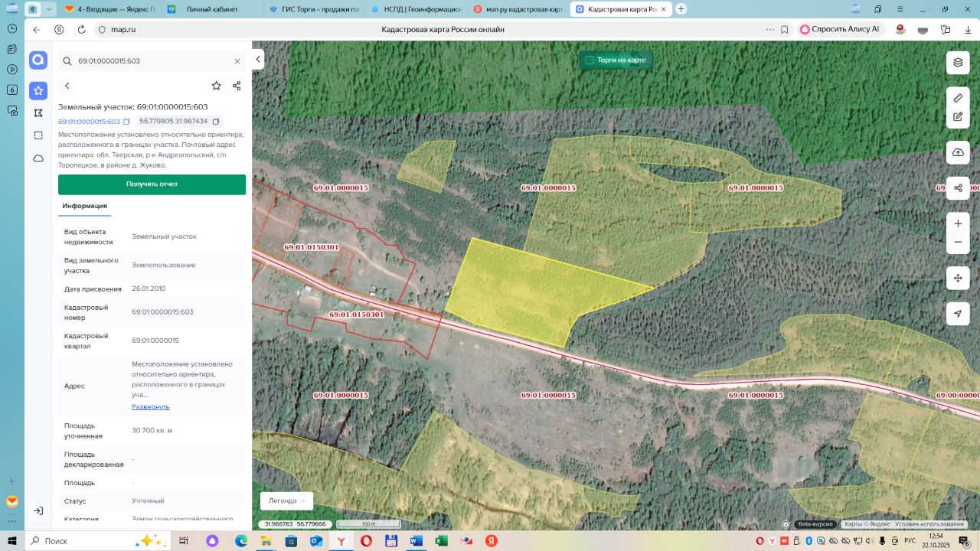Copy cadastral number 69:01:0000015:603

(126, 122)
